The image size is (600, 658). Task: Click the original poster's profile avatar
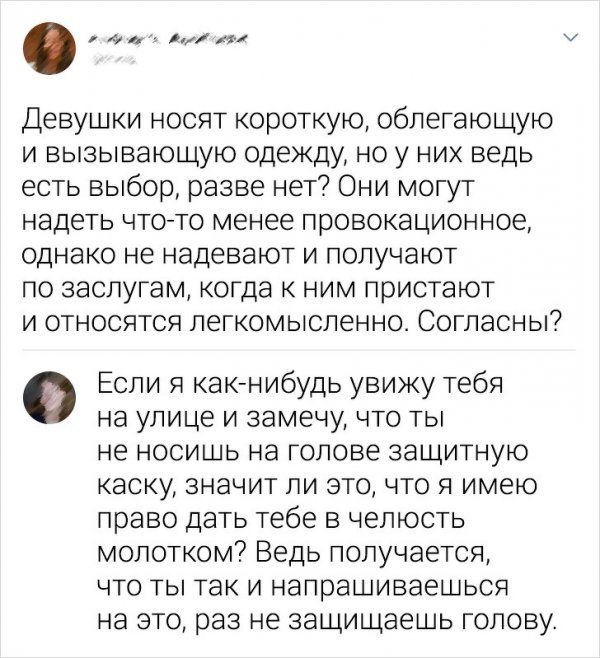pos(49,48)
